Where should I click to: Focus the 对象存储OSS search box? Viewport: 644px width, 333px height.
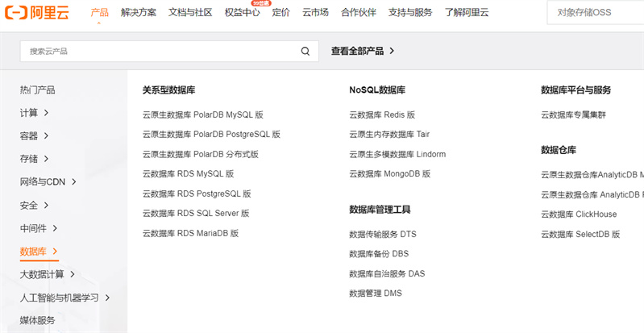click(596, 12)
